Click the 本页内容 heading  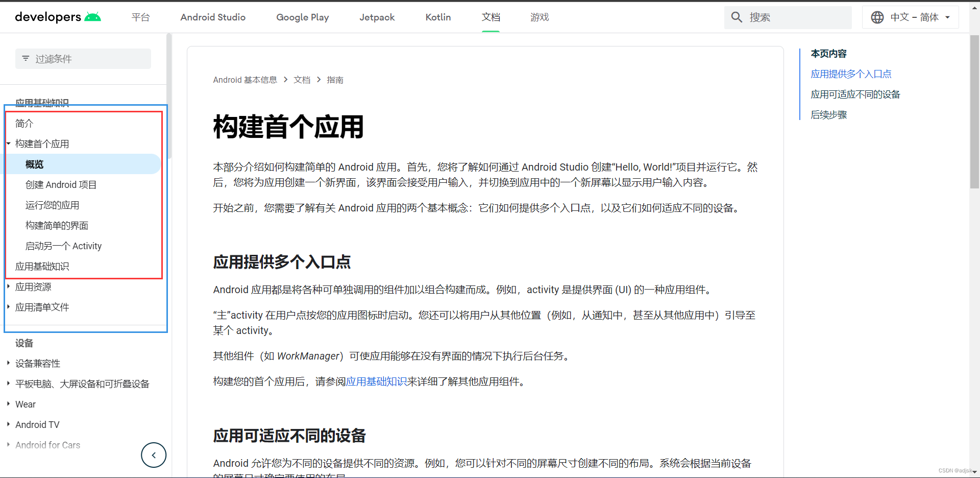(x=828, y=54)
